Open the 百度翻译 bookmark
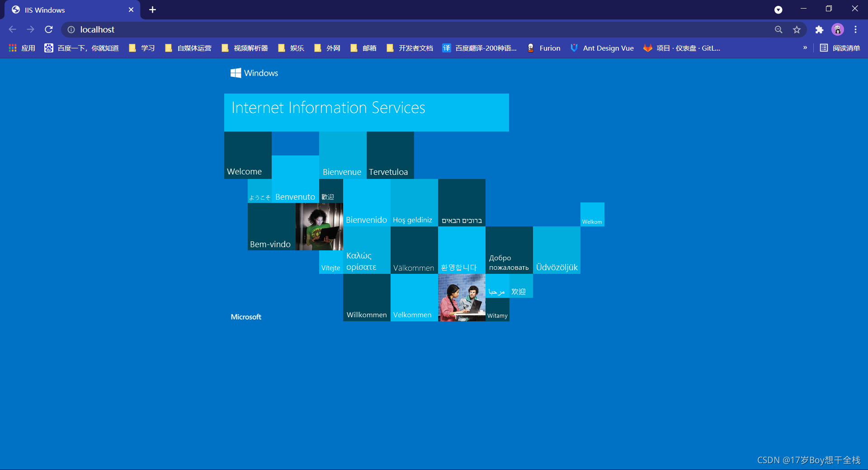Screen dimensions: 868x470 pos(479,48)
